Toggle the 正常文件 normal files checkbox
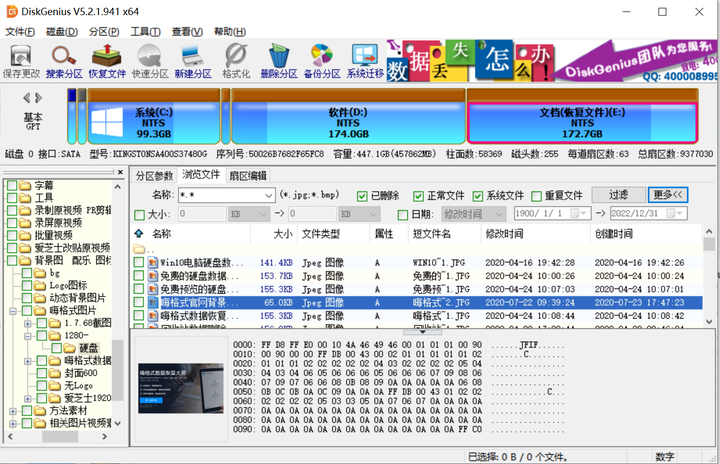720x464 pixels. tap(418, 196)
